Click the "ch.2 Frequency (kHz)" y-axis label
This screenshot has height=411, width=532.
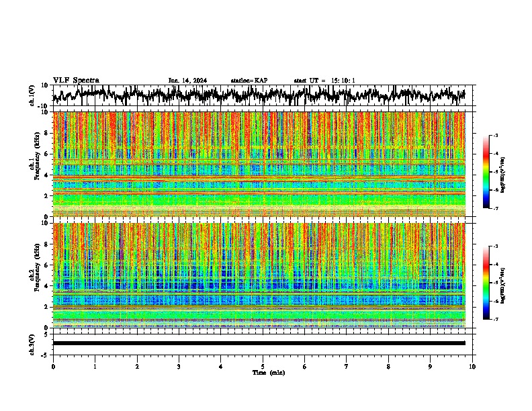pyautogui.click(x=34, y=268)
